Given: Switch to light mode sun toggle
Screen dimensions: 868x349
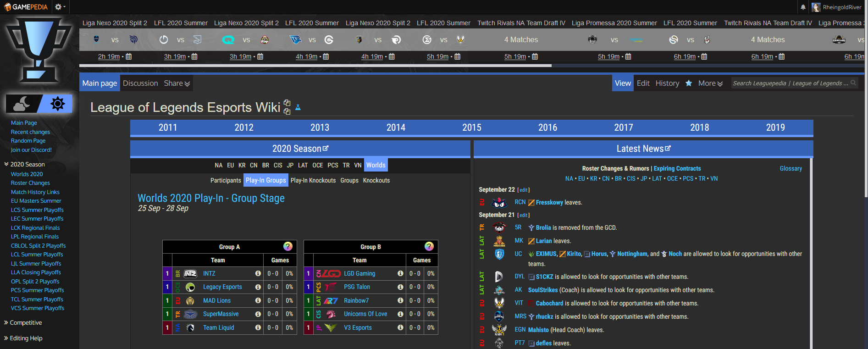Looking at the screenshot, I should tap(57, 104).
